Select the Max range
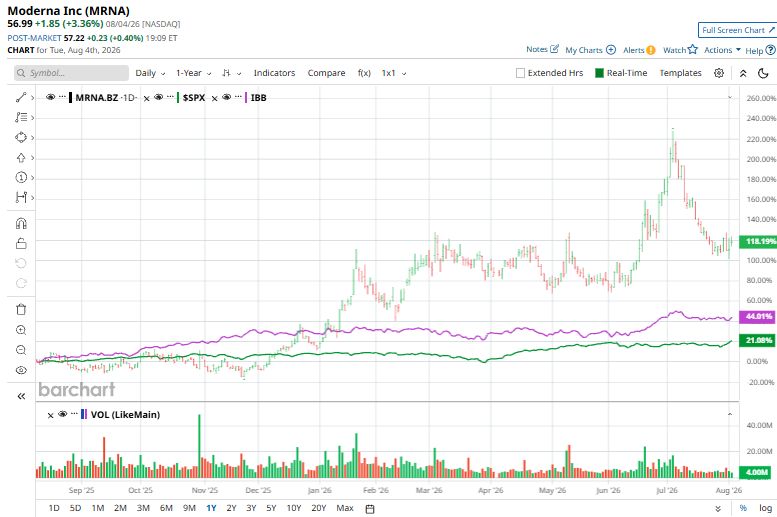The height and width of the screenshot is (517, 777). click(345, 508)
